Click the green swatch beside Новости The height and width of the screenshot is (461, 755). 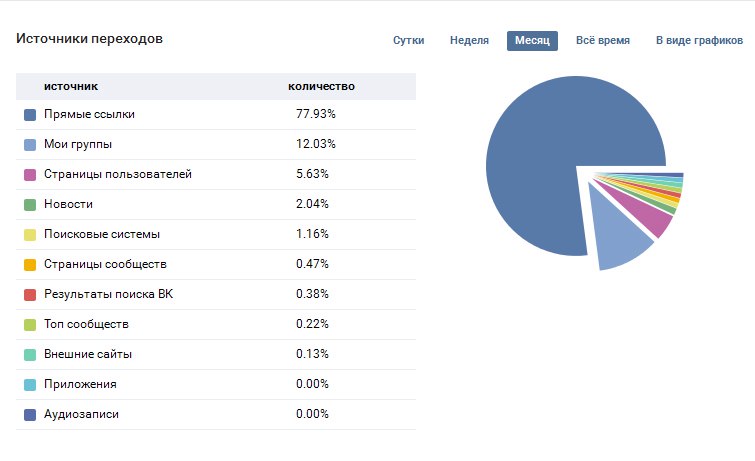[x=30, y=205]
